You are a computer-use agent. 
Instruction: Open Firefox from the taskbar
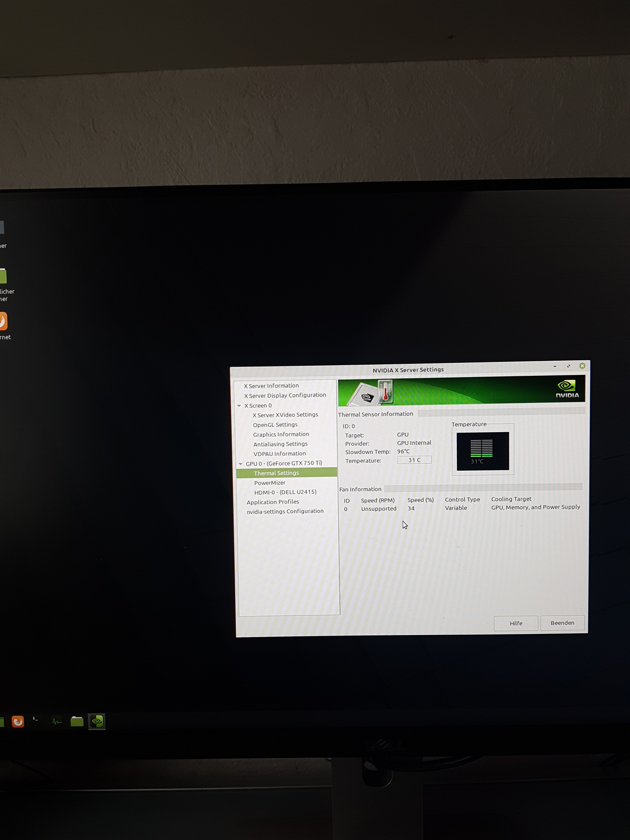point(17,721)
